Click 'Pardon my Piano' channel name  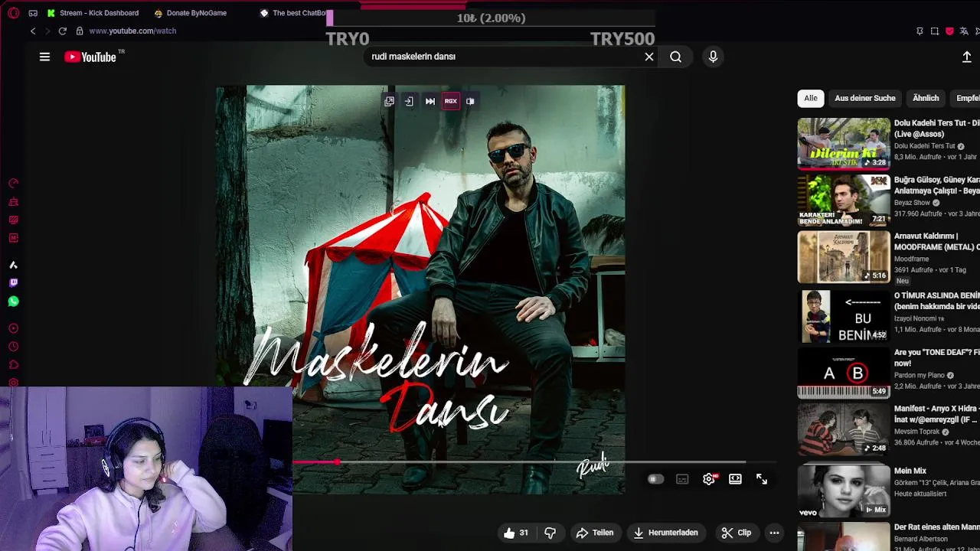[920, 376]
